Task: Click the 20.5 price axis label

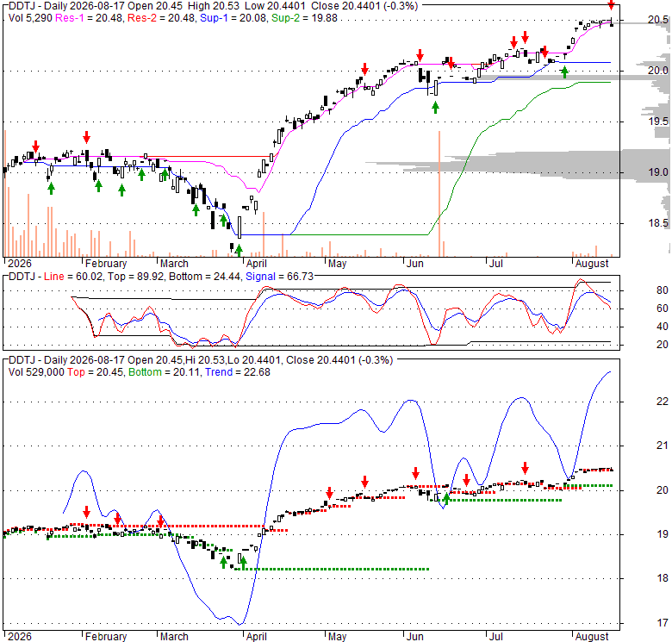Action: point(658,20)
